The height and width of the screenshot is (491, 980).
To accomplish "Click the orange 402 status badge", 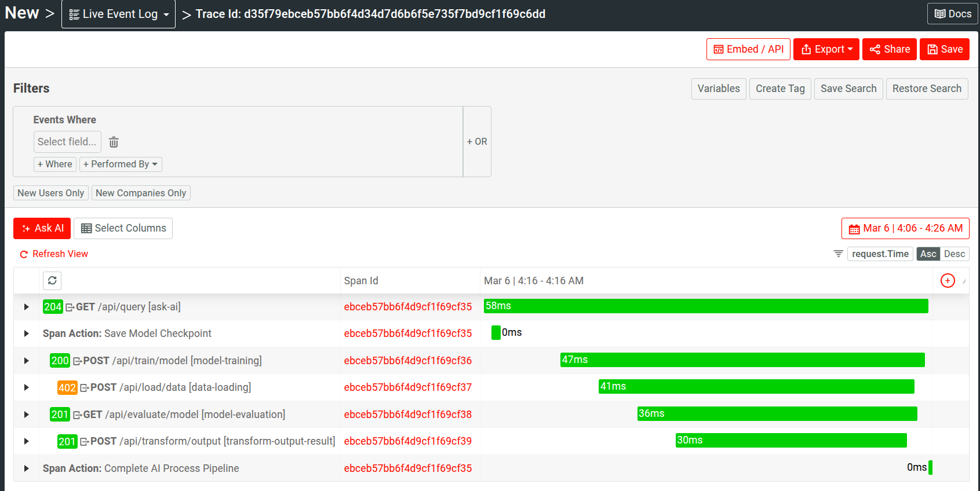I will click(x=67, y=387).
